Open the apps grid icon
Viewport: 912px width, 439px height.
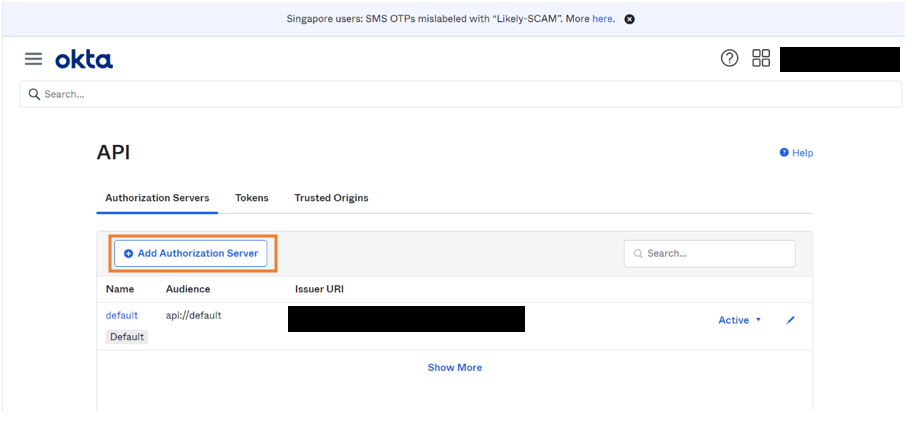761,59
